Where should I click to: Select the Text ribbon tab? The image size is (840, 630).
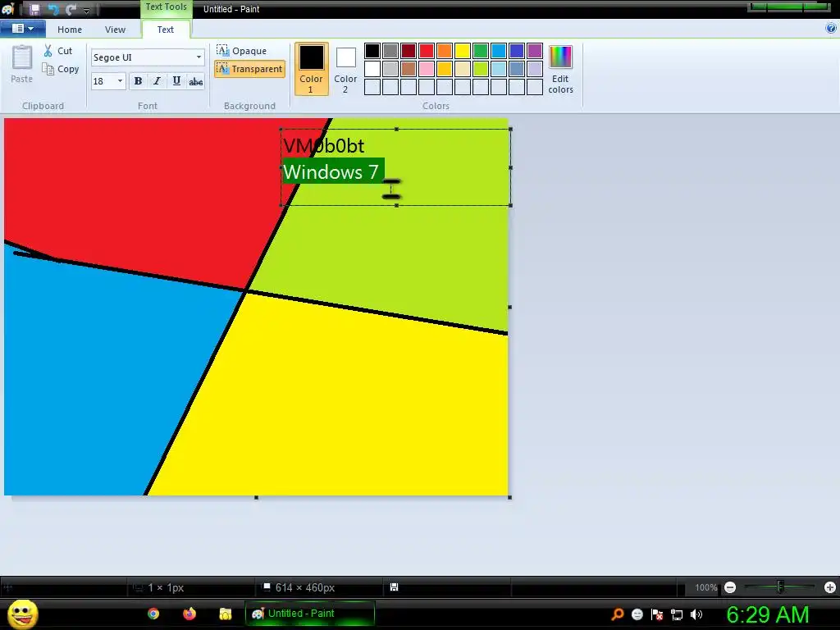tap(165, 30)
